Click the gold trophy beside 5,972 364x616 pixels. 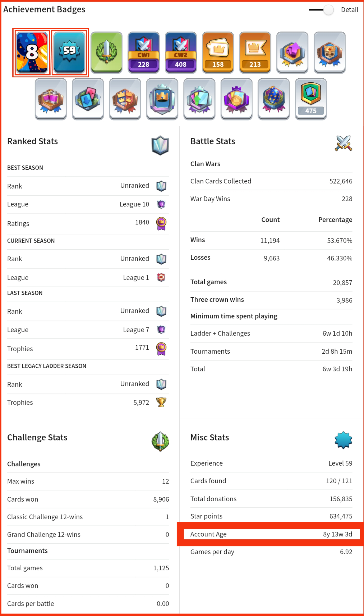pyautogui.click(x=161, y=402)
